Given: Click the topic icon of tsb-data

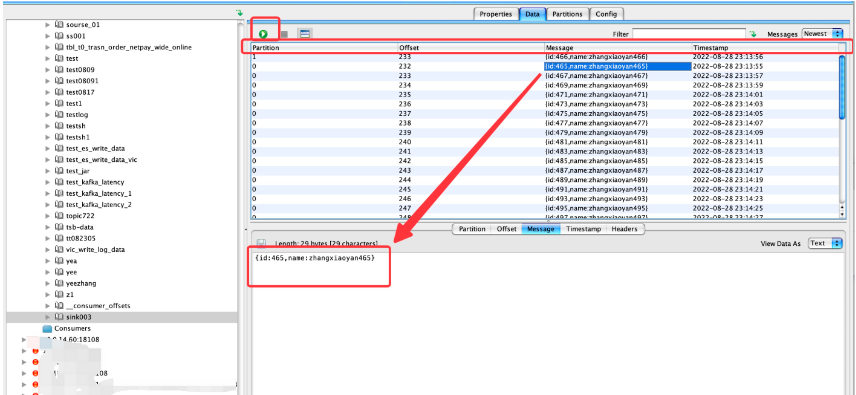Looking at the screenshot, I should (60, 227).
